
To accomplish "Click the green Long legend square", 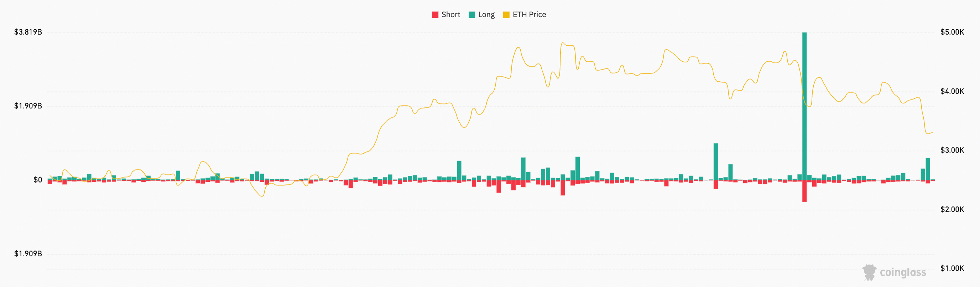I will pos(472,15).
